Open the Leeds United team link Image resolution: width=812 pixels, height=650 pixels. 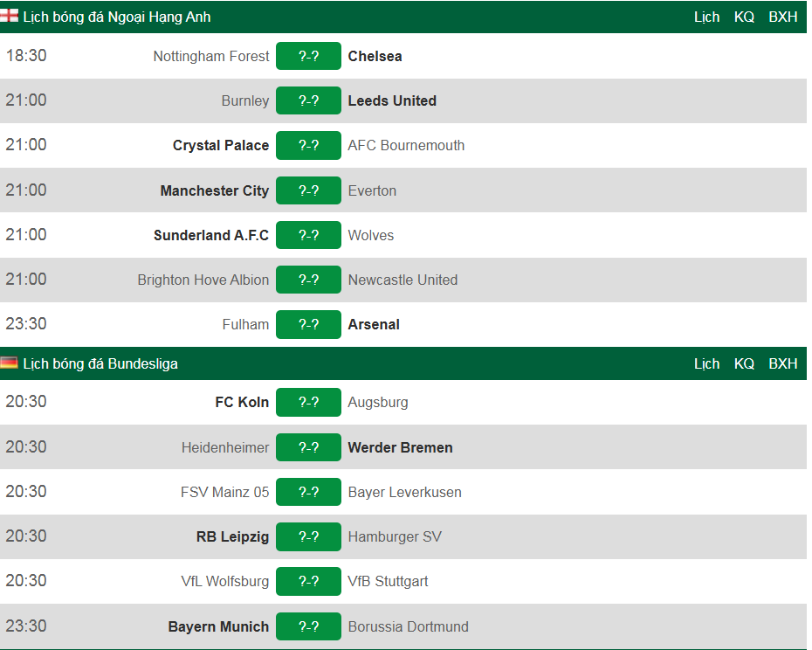(392, 100)
